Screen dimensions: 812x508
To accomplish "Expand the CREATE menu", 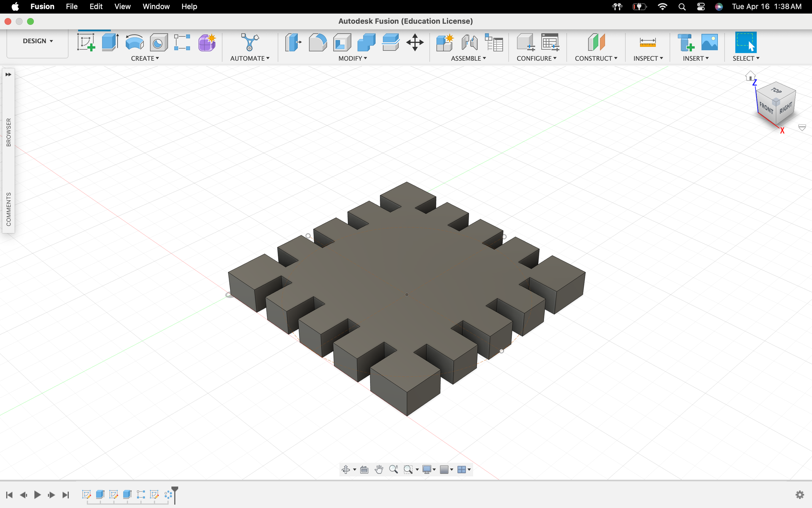I will [x=145, y=58].
